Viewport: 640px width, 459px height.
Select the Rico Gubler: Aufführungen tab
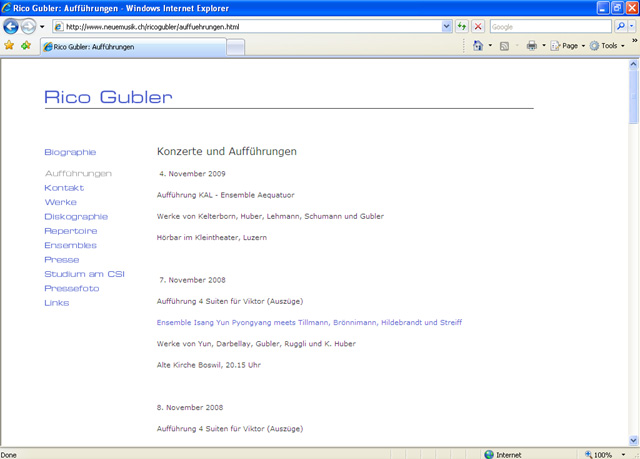[132, 47]
